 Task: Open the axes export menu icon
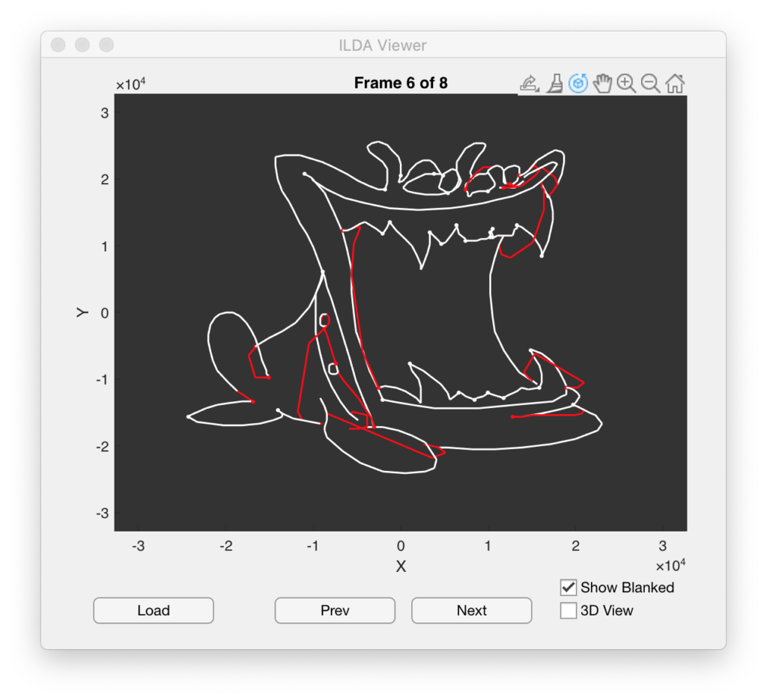tap(529, 83)
